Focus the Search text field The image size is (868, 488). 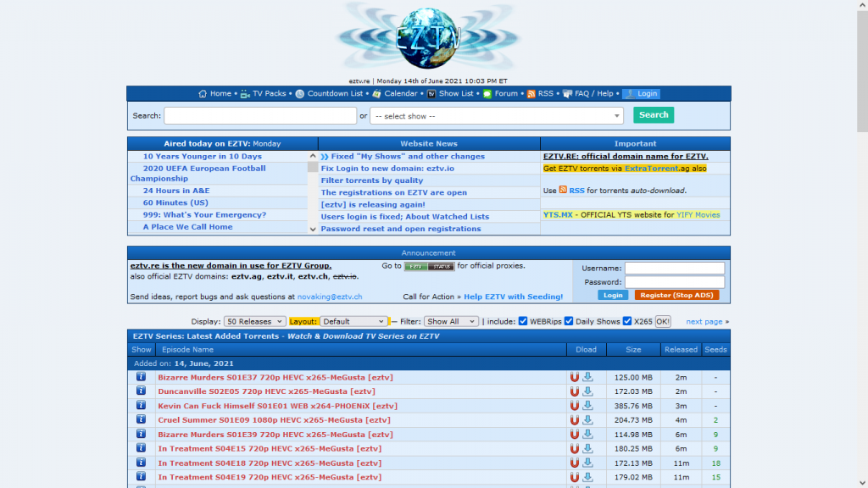(x=260, y=115)
